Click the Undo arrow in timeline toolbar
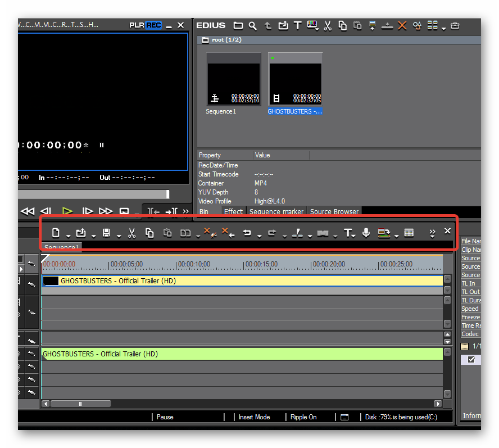The image size is (499, 448). click(247, 233)
